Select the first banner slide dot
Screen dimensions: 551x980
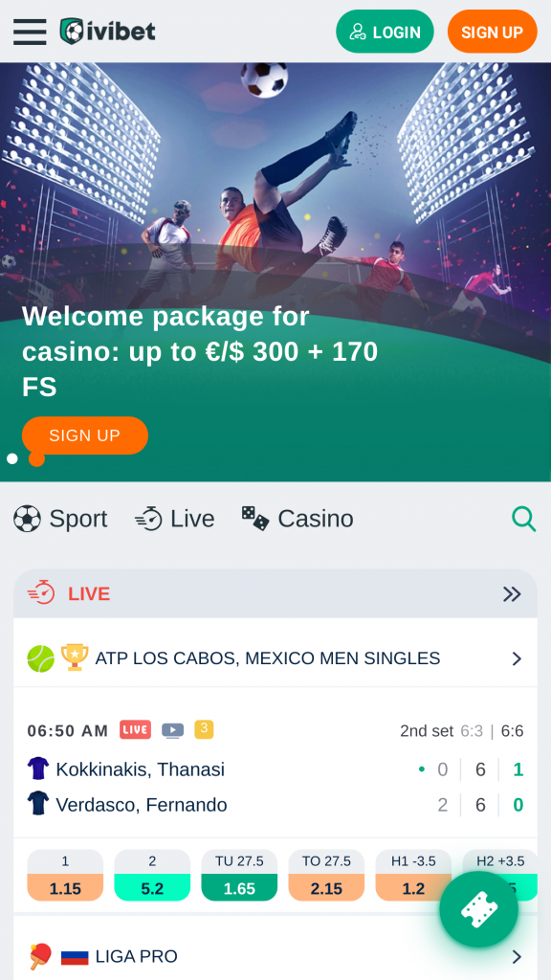point(11,458)
